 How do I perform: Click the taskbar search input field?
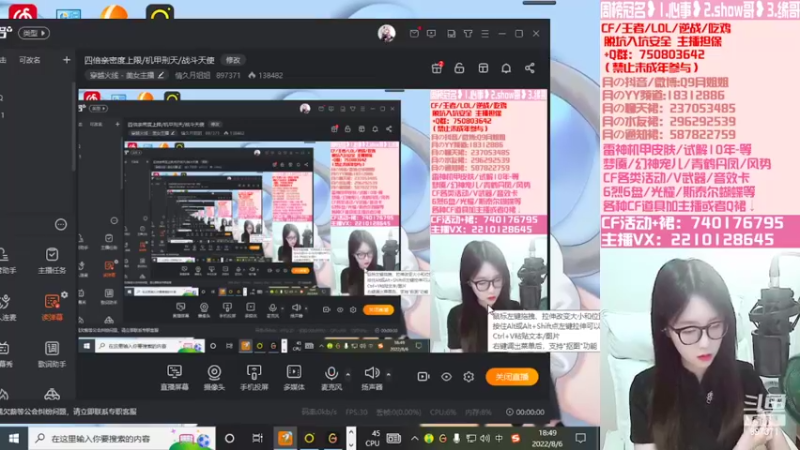point(122,438)
